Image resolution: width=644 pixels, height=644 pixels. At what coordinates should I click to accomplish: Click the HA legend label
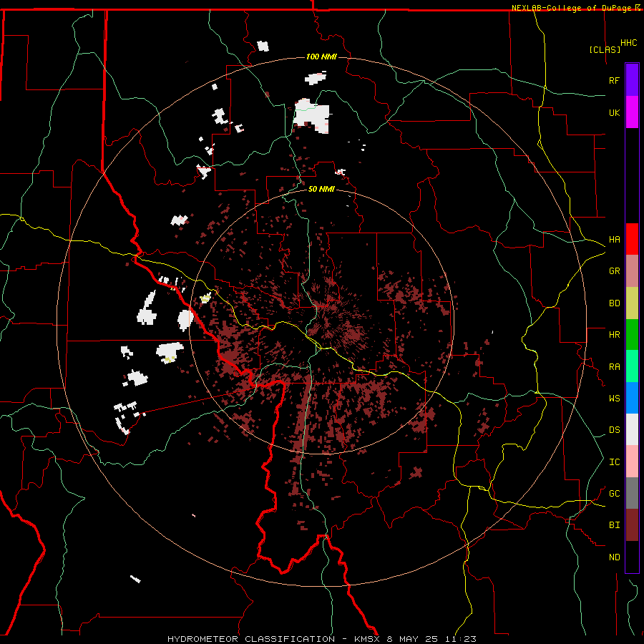click(x=614, y=240)
